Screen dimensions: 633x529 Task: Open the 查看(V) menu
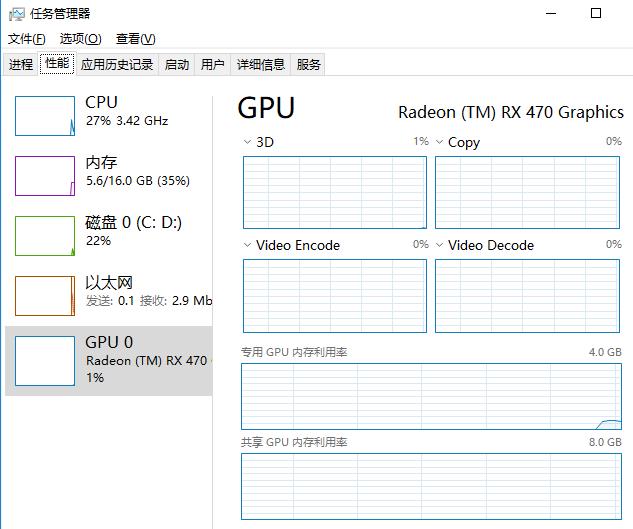135,39
